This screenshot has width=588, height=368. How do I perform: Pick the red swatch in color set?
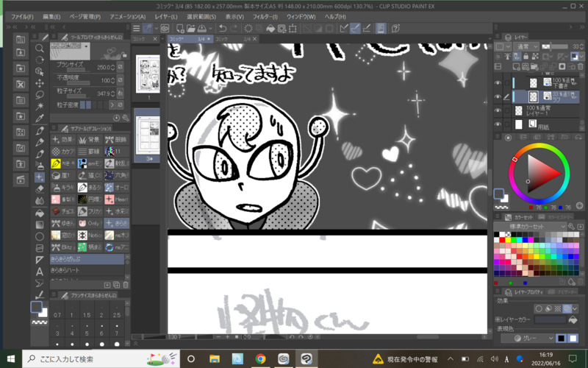pos(502,240)
